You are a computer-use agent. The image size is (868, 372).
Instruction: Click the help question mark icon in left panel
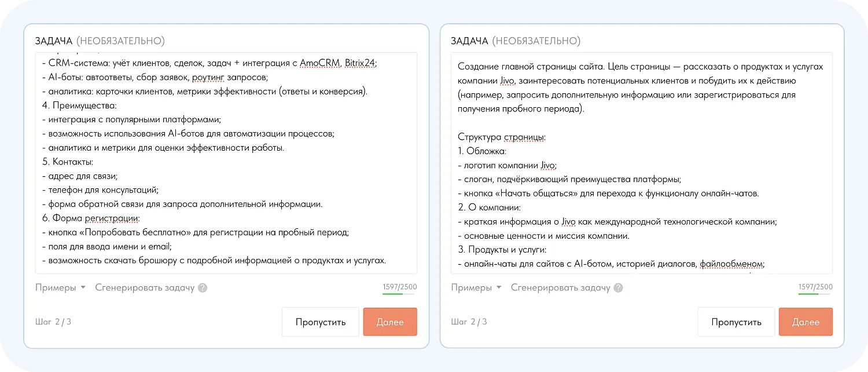click(x=203, y=287)
